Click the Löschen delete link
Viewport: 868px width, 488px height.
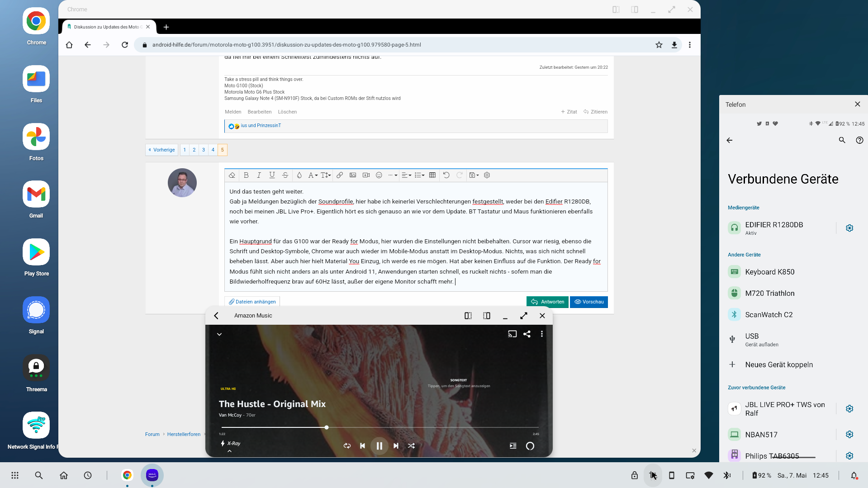pos(287,112)
